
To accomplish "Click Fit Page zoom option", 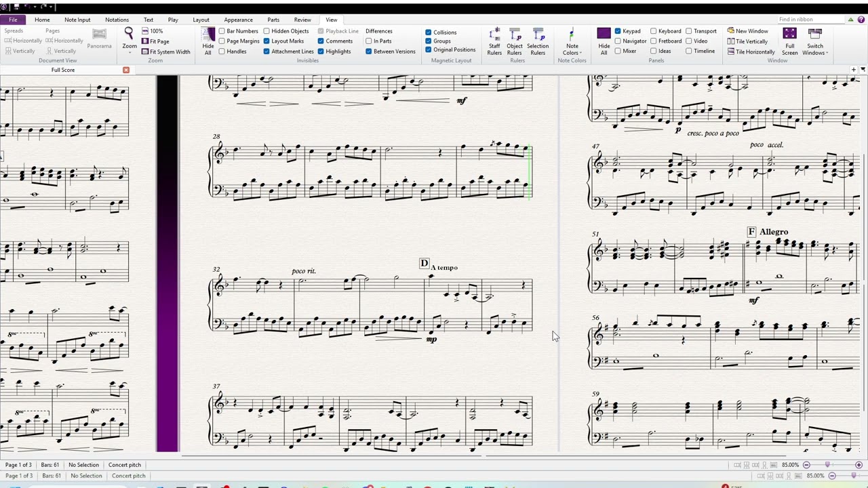I will (155, 41).
